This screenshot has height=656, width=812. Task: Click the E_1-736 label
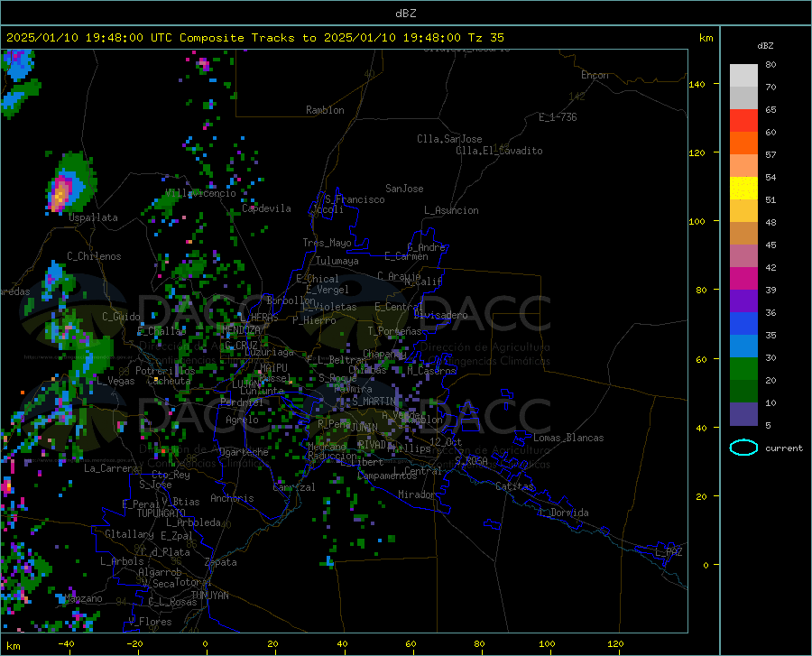558,117
